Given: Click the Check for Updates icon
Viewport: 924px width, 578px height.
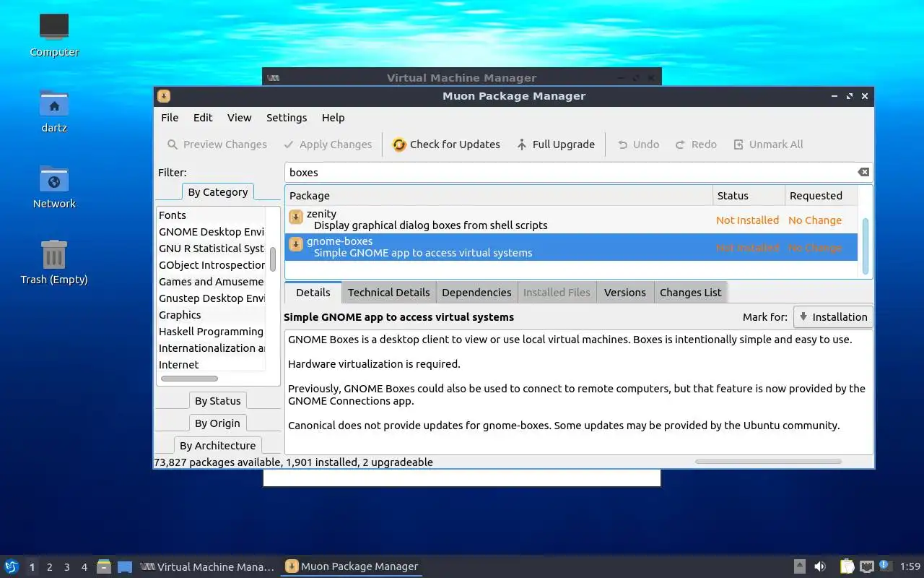Looking at the screenshot, I should pyautogui.click(x=399, y=144).
